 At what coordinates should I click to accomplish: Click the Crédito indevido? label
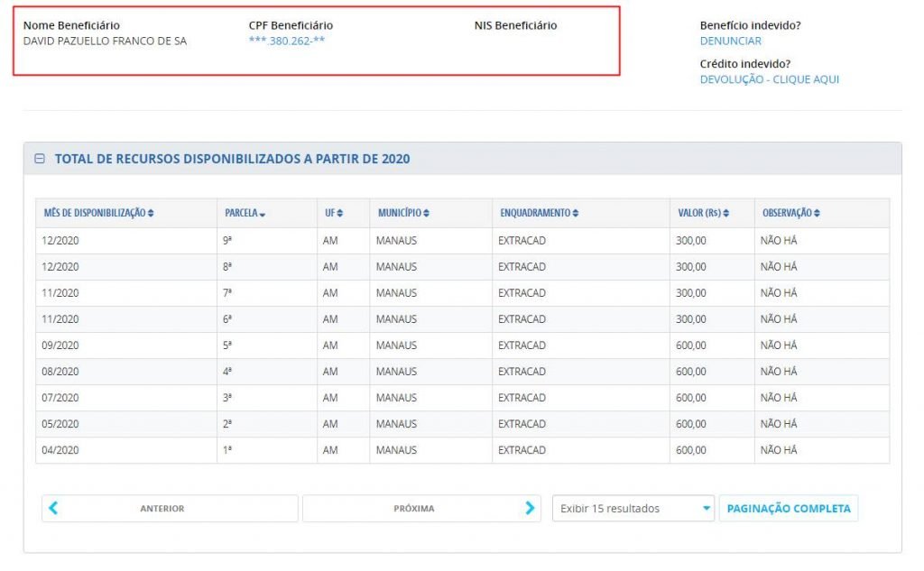point(744,64)
